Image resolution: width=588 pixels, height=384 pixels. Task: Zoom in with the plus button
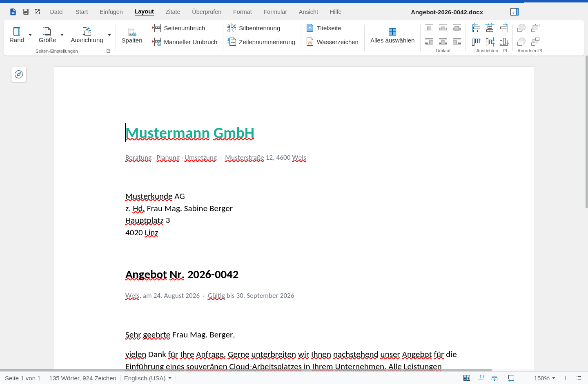(x=565, y=378)
